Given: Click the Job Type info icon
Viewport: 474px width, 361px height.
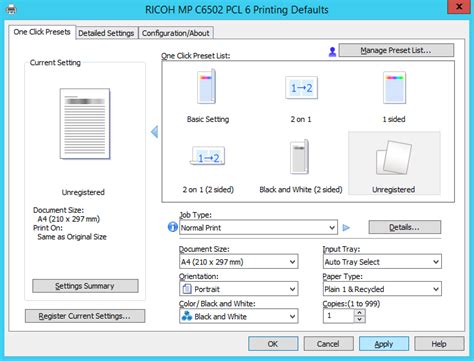Looking at the screenshot, I should tap(173, 227).
